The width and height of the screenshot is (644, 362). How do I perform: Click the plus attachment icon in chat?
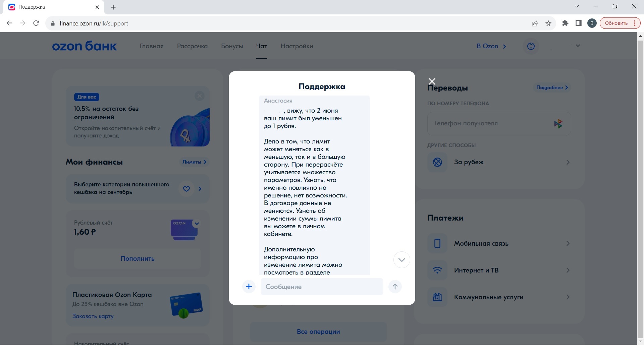(249, 287)
